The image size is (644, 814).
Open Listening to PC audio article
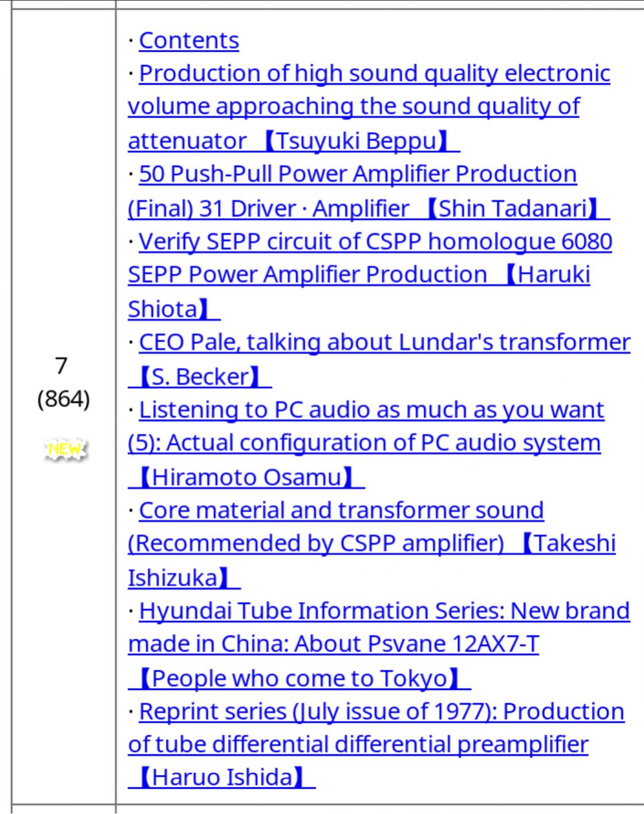click(372, 410)
